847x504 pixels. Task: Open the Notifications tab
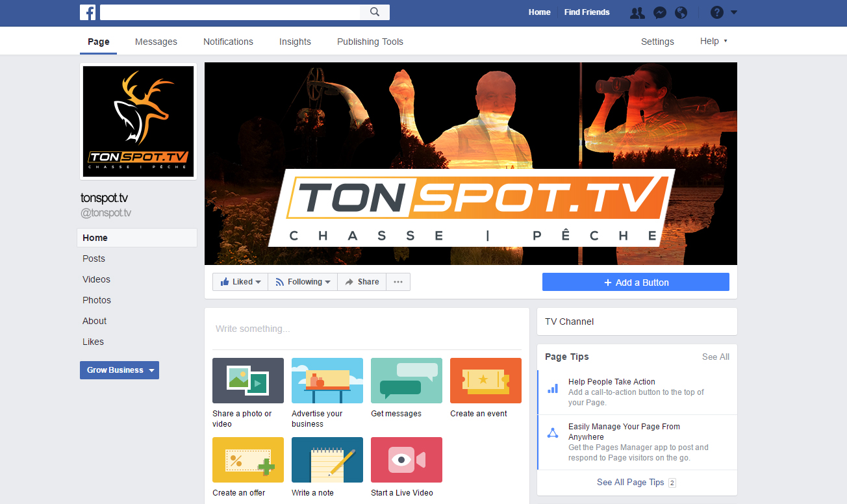tap(228, 42)
